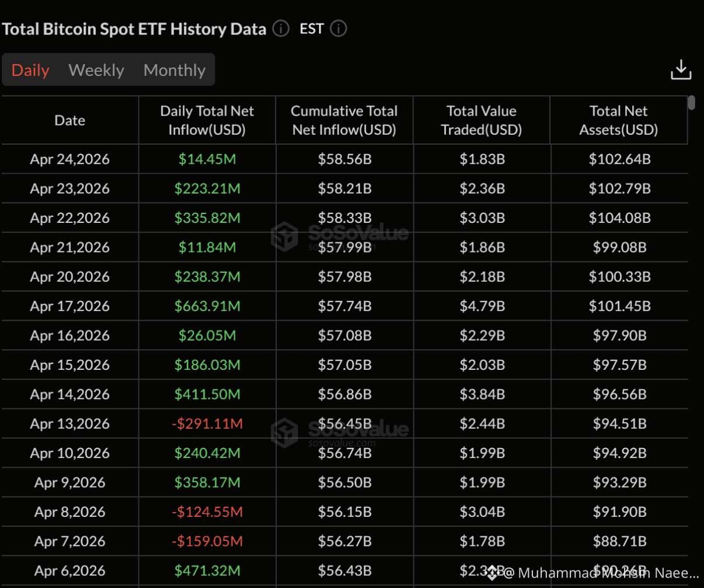The width and height of the screenshot is (704, 588).
Task: Switch to the Weekly tab
Action: click(x=96, y=71)
